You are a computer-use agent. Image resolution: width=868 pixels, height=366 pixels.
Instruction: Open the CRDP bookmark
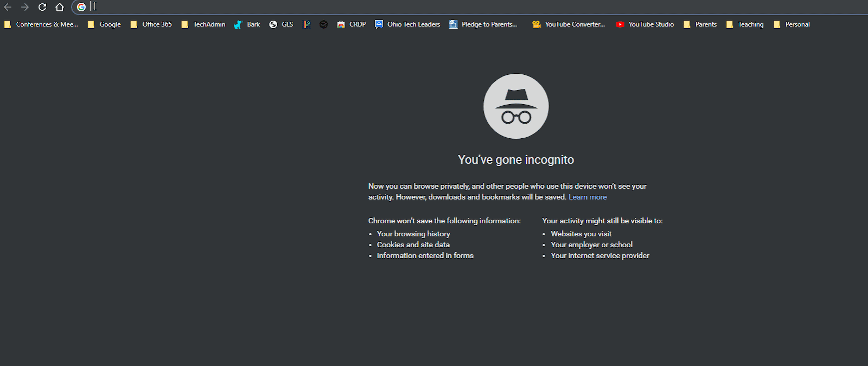click(x=352, y=24)
